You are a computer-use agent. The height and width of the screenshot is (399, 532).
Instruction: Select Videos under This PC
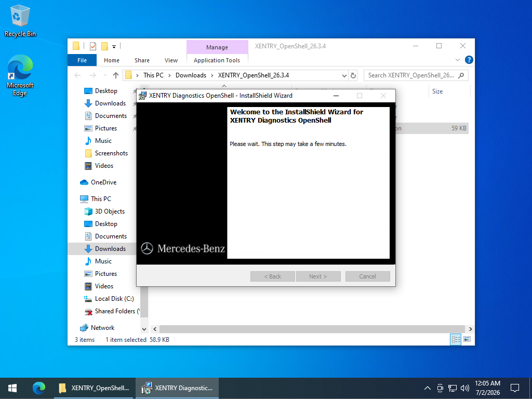[104, 286]
